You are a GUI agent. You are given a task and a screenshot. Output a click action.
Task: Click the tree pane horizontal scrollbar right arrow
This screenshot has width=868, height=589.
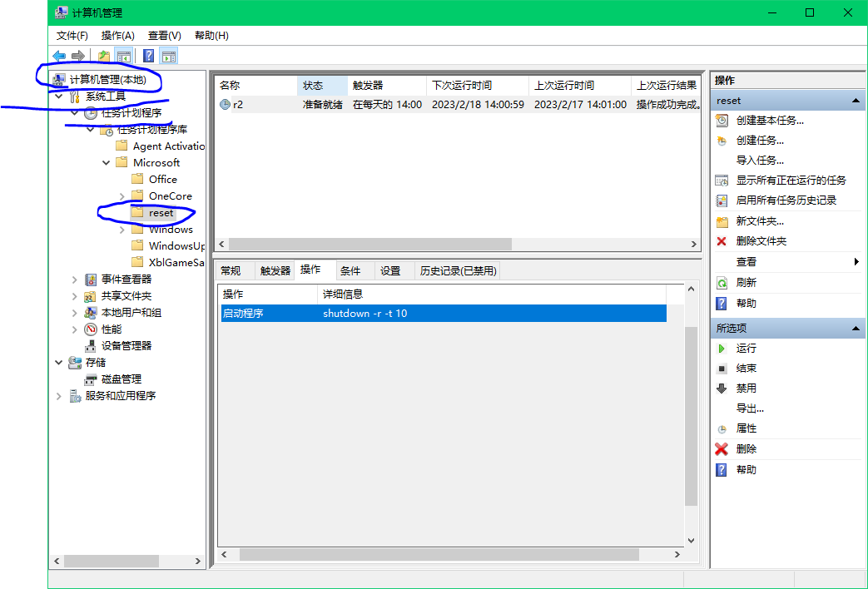click(197, 562)
